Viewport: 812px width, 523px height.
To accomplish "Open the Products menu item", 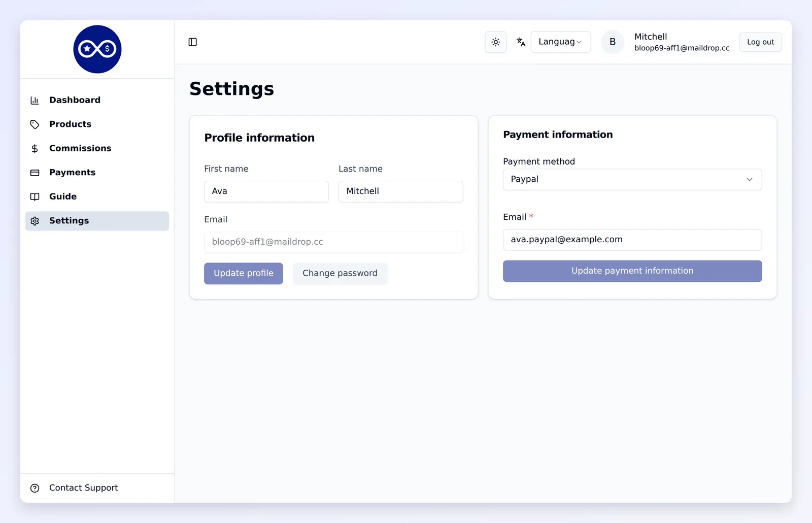I will 97,124.
